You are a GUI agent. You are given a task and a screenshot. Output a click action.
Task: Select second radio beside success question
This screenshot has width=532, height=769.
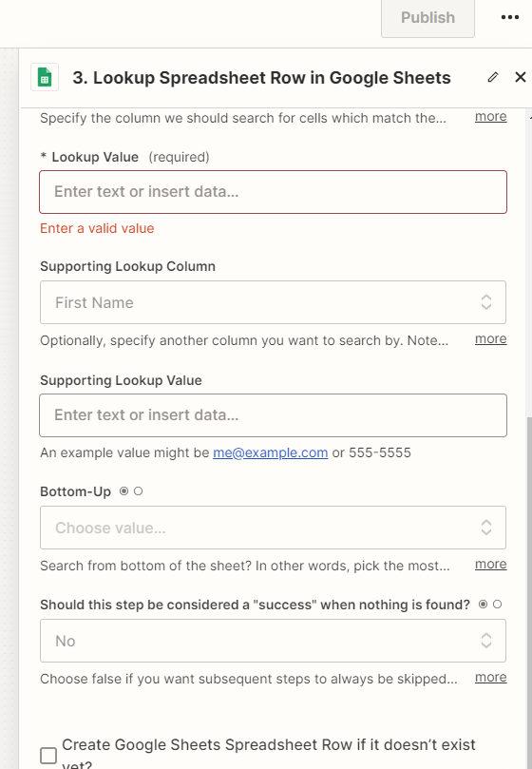(497, 605)
